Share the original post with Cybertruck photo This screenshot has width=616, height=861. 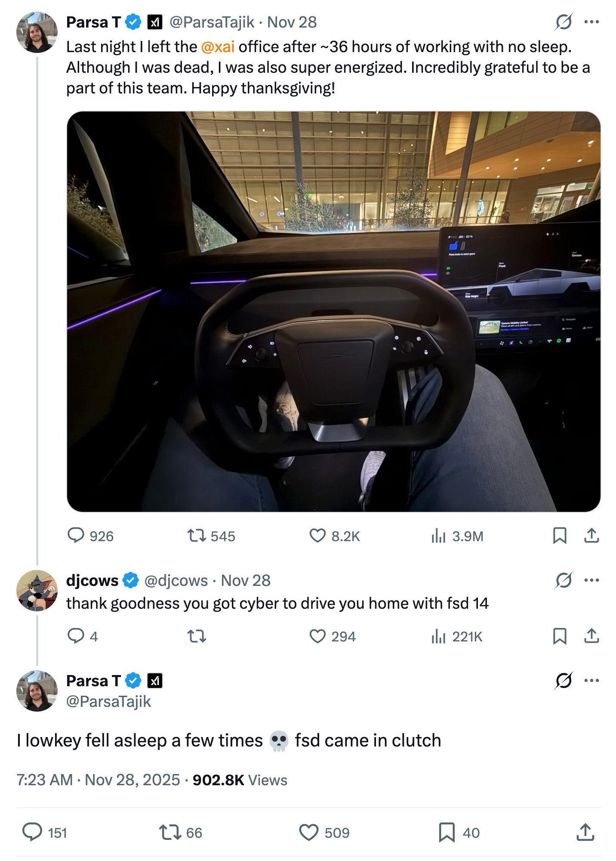591,536
